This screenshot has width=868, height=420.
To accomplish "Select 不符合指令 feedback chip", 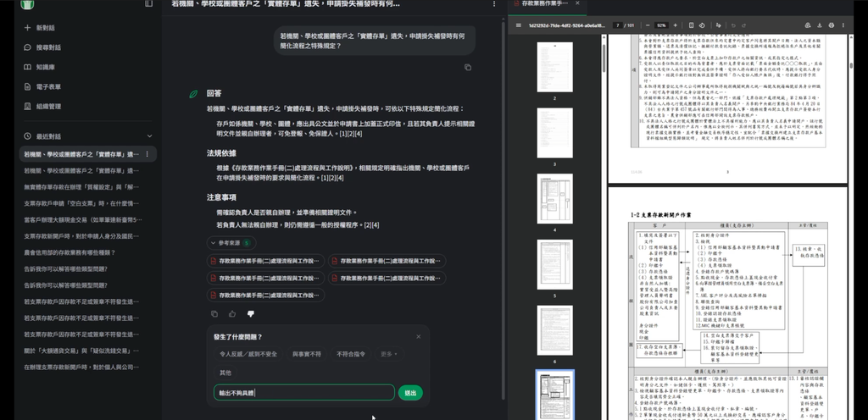I will [350, 354].
